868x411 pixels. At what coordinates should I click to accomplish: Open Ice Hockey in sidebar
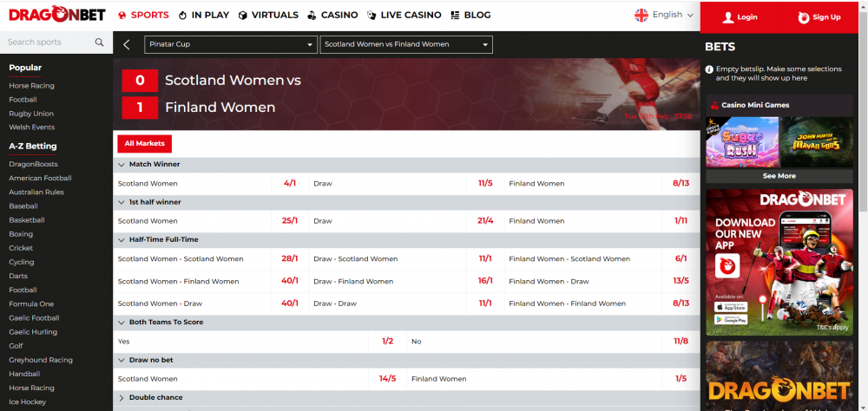point(27,401)
